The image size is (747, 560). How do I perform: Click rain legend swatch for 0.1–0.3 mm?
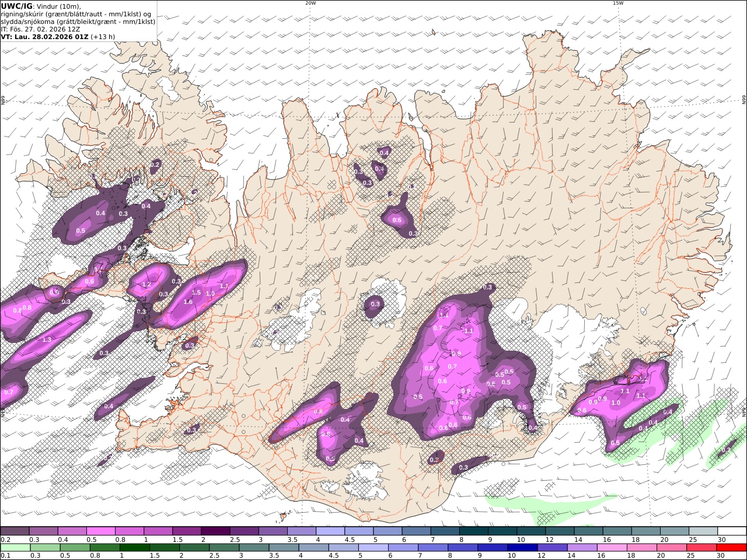click(x=16, y=547)
